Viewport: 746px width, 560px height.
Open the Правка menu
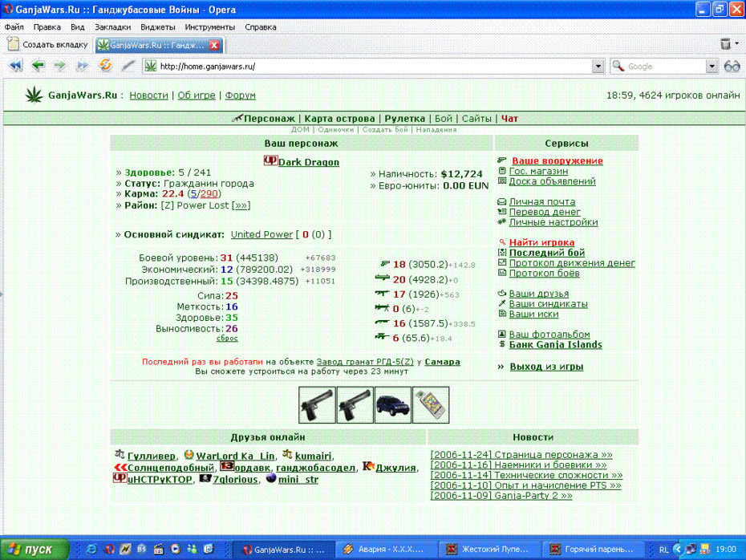tap(47, 27)
